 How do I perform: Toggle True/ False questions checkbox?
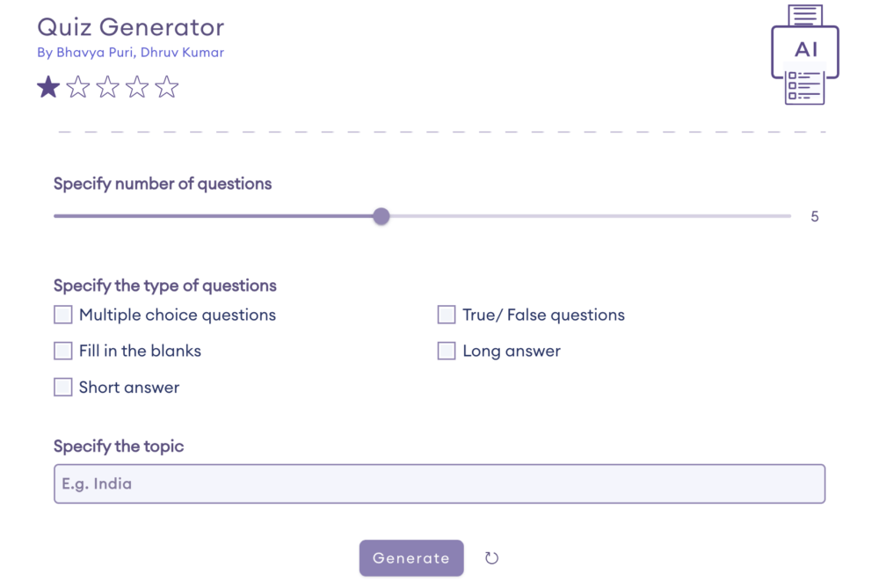point(447,315)
